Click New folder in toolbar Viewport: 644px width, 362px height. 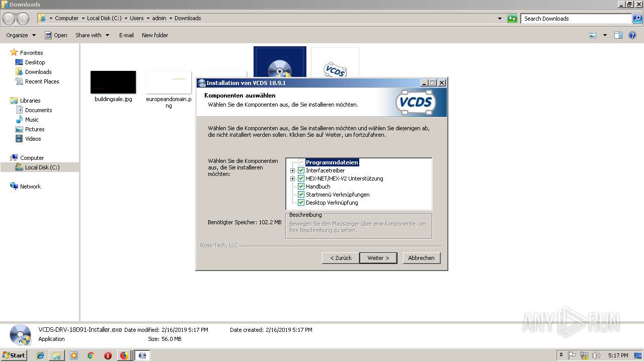155,35
